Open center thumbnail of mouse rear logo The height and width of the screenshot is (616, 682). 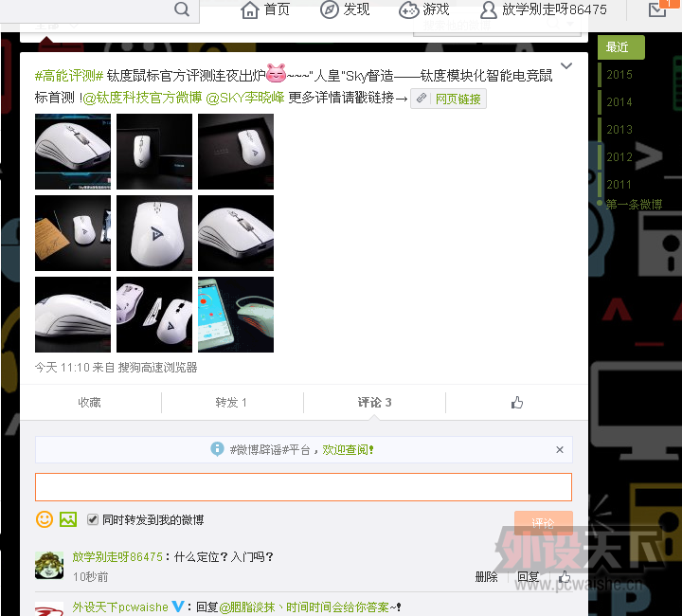[154, 233]
